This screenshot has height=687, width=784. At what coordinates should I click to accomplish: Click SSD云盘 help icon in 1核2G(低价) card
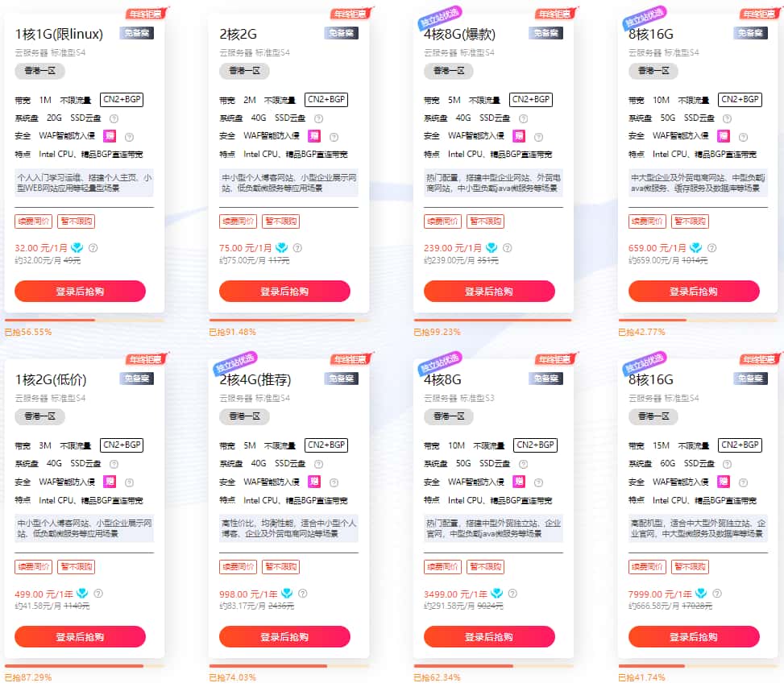point(114,464)
